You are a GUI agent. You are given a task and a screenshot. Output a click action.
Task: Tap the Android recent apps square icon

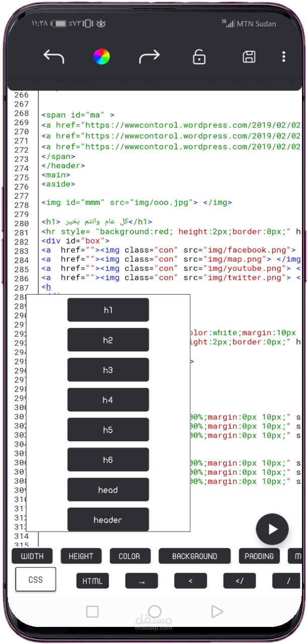point(93,611)
